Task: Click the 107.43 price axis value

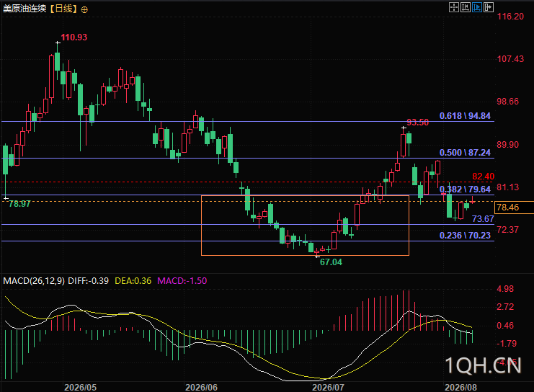Action: pyautogui.click(x=510, y=59)
